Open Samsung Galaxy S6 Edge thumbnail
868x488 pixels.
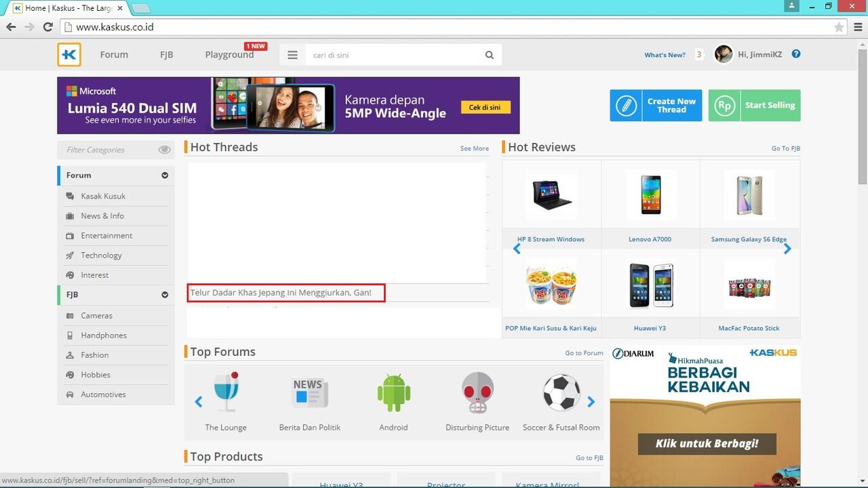[x=749, y=195]
